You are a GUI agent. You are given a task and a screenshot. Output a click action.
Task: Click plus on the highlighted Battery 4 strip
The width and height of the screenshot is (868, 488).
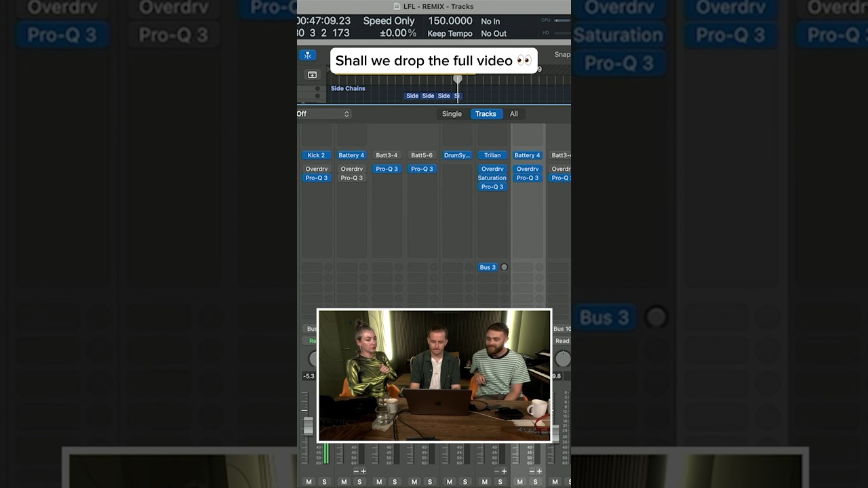[539, 471]
